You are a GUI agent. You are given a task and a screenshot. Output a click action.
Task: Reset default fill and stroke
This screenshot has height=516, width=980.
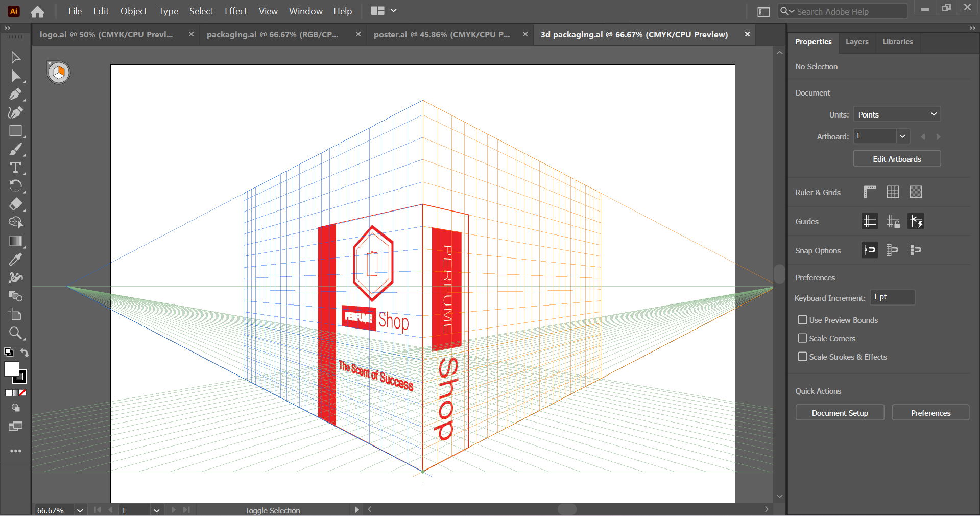[9, 352]
